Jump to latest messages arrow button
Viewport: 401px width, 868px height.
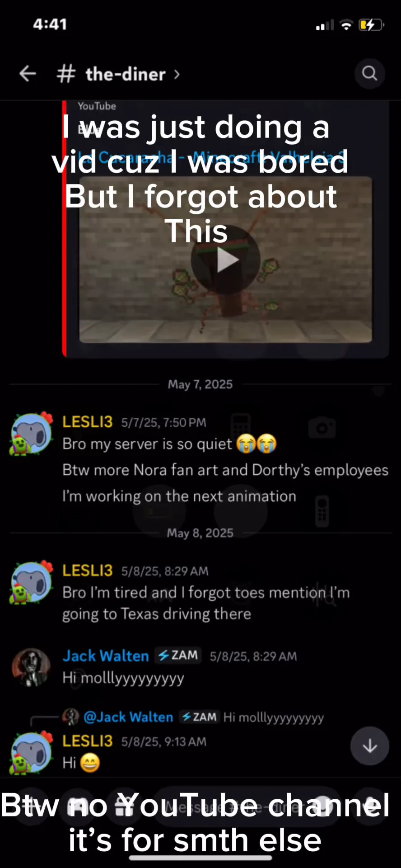click(369, 746)
